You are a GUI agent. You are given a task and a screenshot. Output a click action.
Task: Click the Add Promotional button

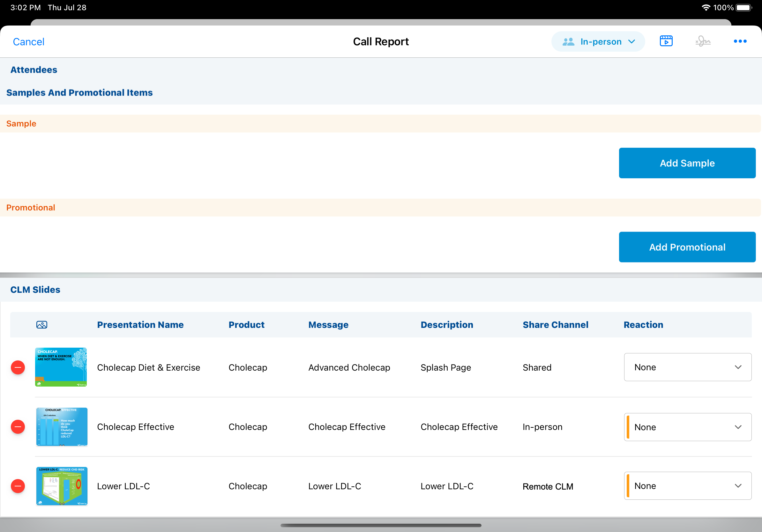(x=687, y=247)
